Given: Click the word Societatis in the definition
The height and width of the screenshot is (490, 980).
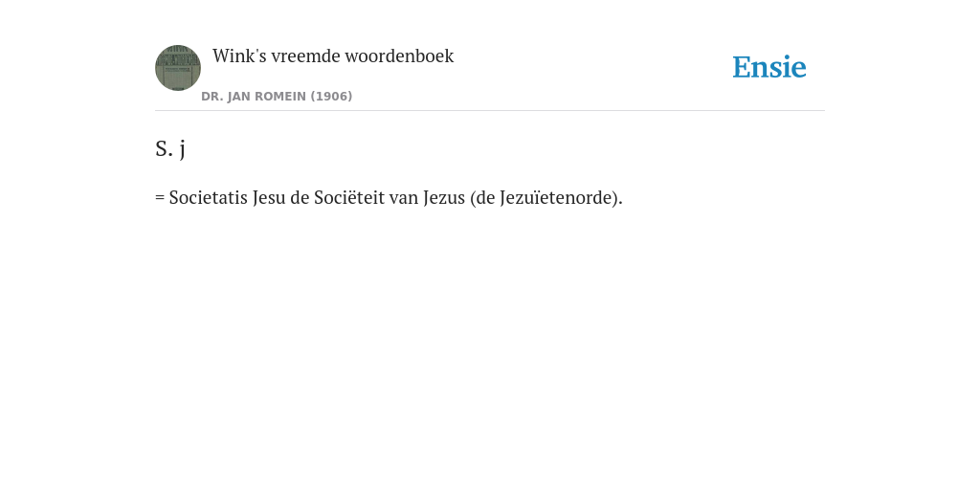Looking at the screenshot, I should (209, 197).
